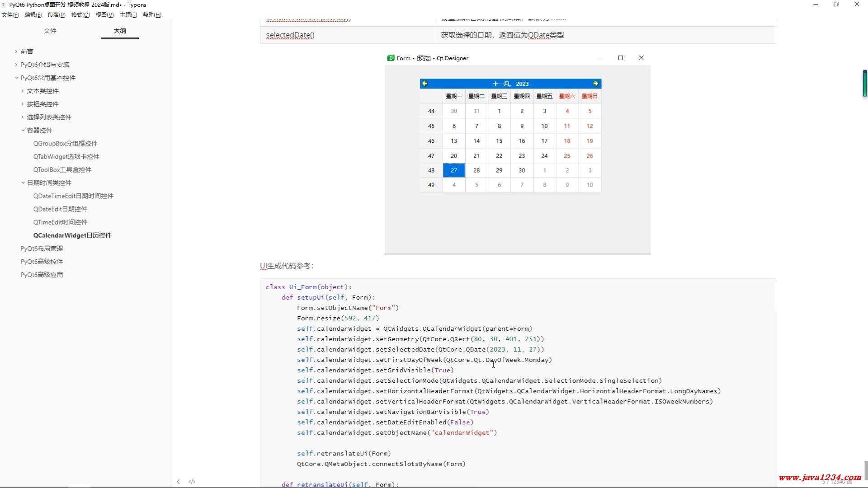The height and width of the screenshot is (488, 868).
Task: Open the 格式(O) menu
Action: click(80, 15)
